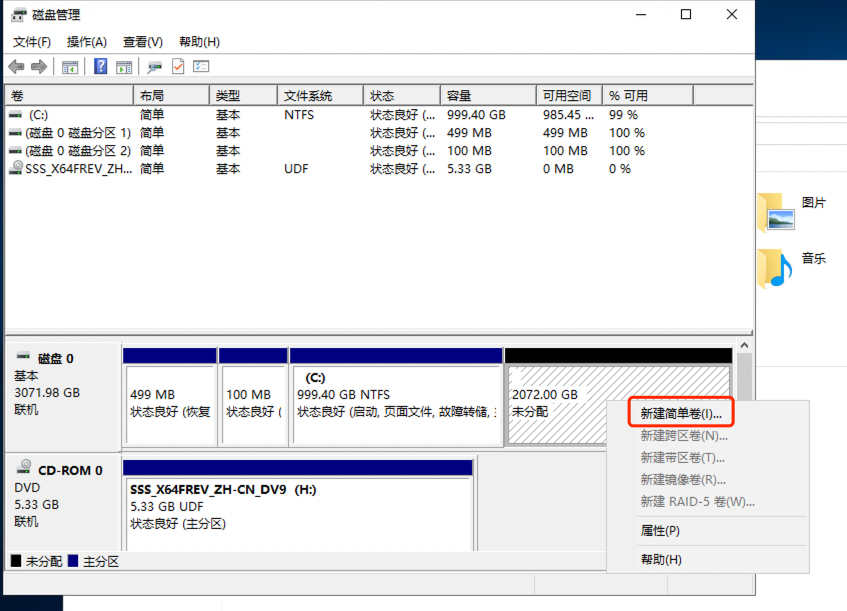Select the SSS_X64FREV_ZH volume row in list

[70, 169]
